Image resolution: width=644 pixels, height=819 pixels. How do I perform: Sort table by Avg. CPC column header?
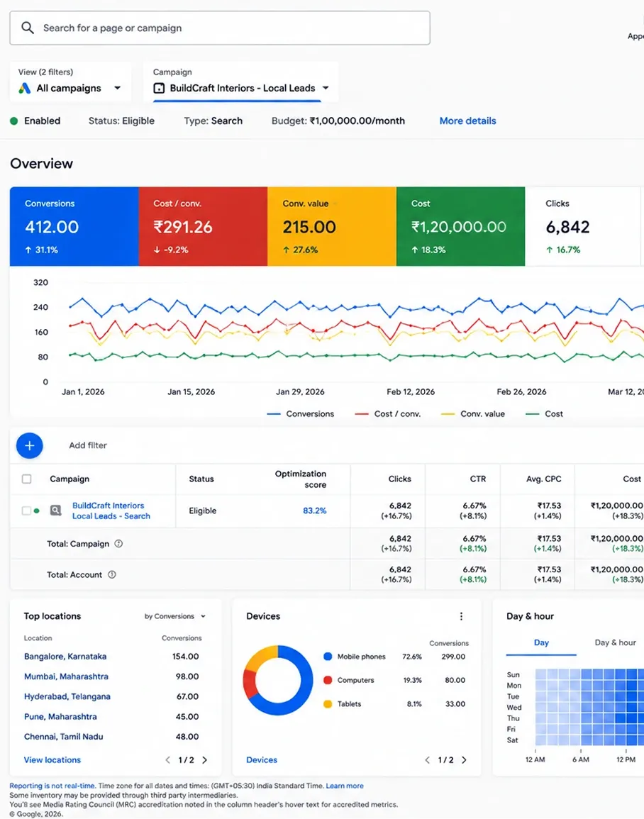(x=544, y=479)
